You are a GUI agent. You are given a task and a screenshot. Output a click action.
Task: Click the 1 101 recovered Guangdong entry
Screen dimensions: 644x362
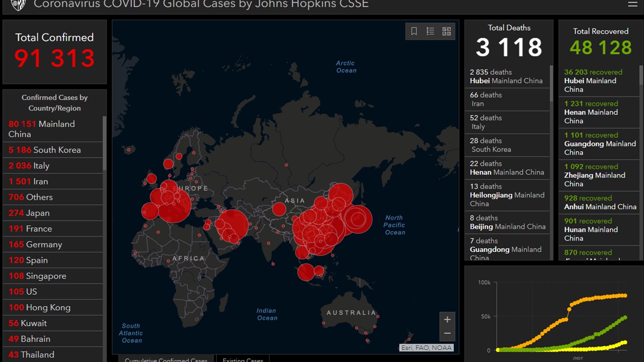click(x=599, y=144)
